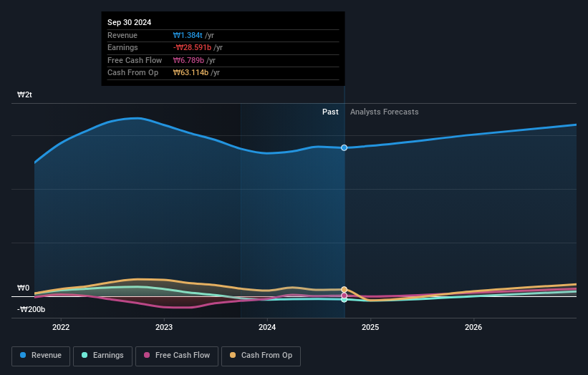Click the teal Earnings data point marker
The width and height of the screenshot is (588, 375).
pyautogui.click(x=344, y=299)
